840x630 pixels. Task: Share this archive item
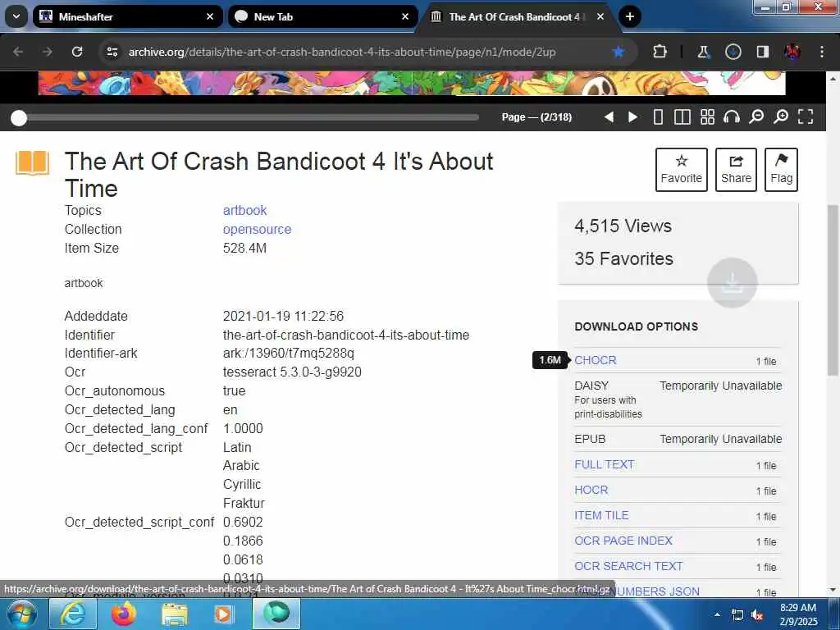(x=736, y=170)
